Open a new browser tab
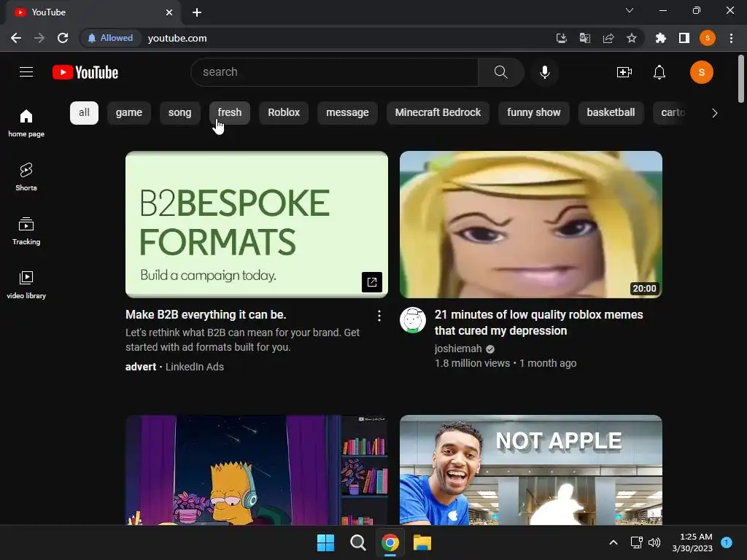The height and width of the screenshot is (560, 747). point(197,12)
